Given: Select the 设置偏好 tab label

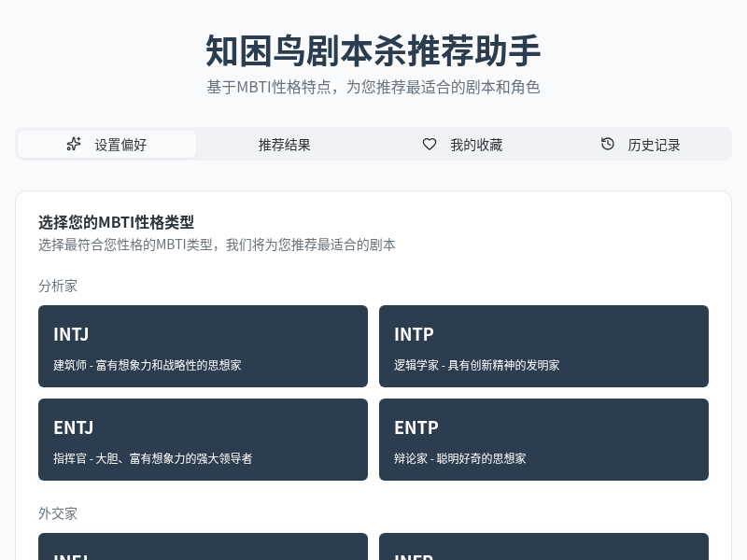Looking at the screenshot, I should [120, 145].
